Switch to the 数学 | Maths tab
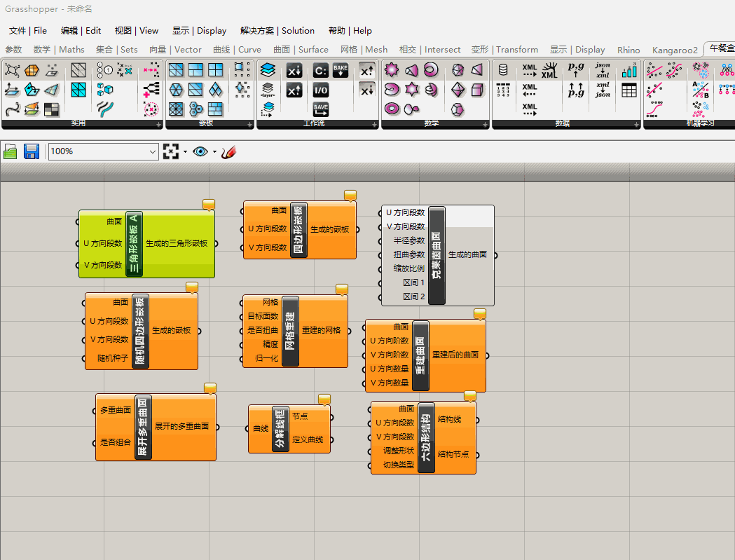The image size is (735, 560). pos(59,50)
